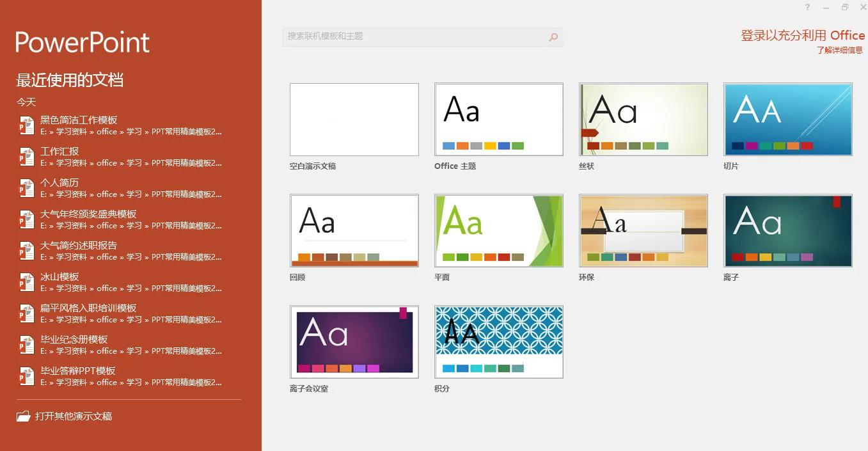This screenshot has height=451, width=868.
Task: Click 登录以充分利用 Office sign-in link
Action: point(803,35)
